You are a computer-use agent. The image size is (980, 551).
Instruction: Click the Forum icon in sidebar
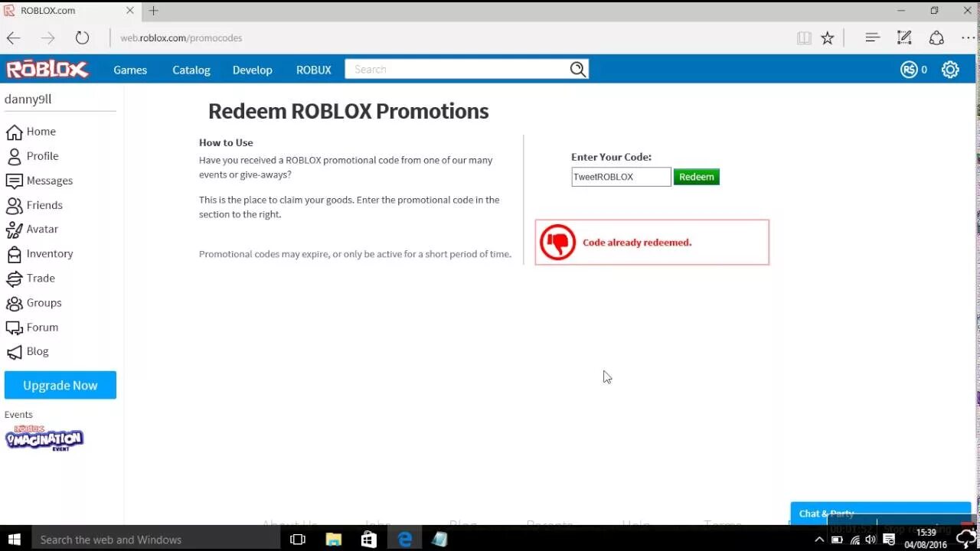coord(14,327)
